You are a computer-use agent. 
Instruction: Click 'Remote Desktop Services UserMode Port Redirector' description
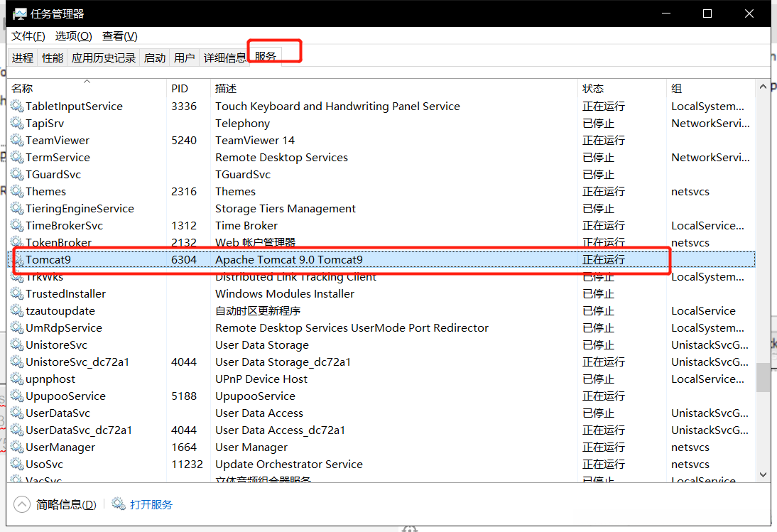coord(352,328)
